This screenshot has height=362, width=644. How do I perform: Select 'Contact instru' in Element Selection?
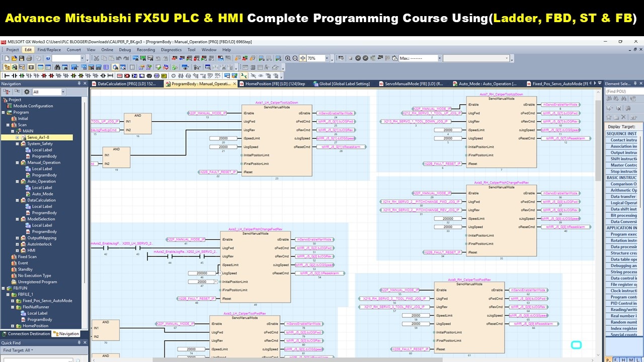(x=624, y=140)
